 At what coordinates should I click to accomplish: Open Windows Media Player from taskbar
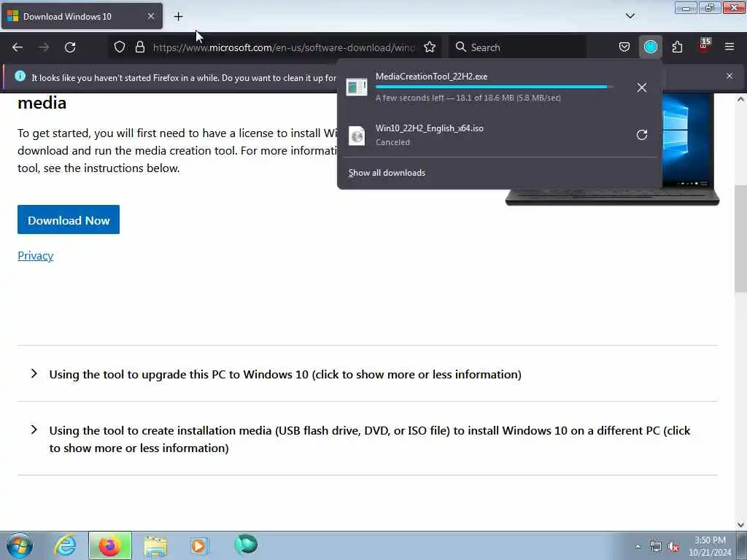[199, 545]
